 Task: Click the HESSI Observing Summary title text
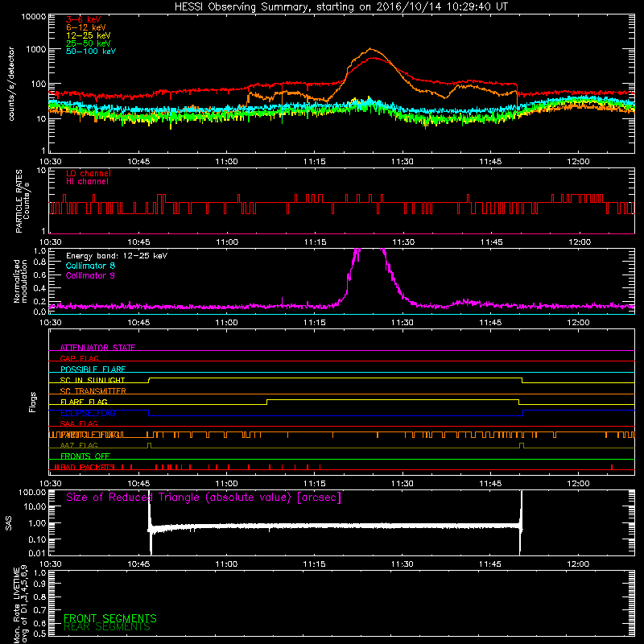[x=341, y=7]
